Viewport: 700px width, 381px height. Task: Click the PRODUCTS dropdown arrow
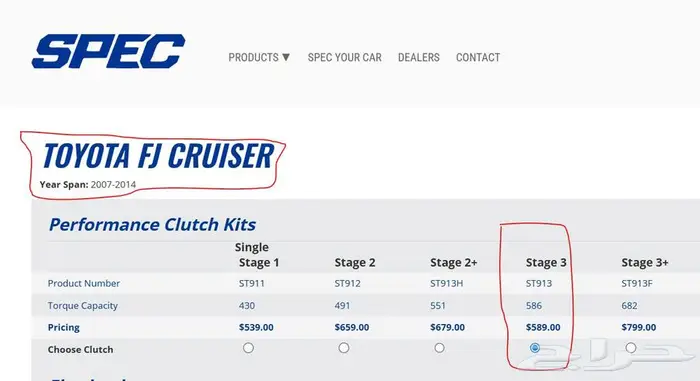pos(286,57)
